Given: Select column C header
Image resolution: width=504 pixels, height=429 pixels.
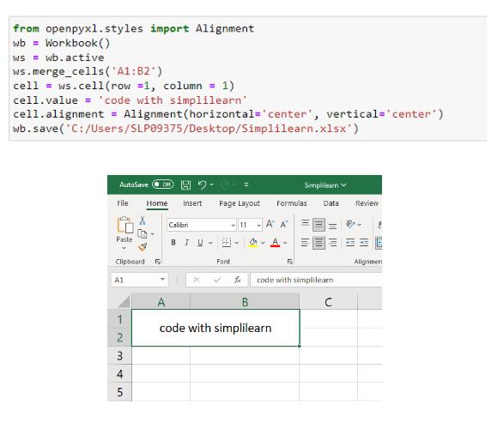Looking at the screenshot, I should pos(328,301).
